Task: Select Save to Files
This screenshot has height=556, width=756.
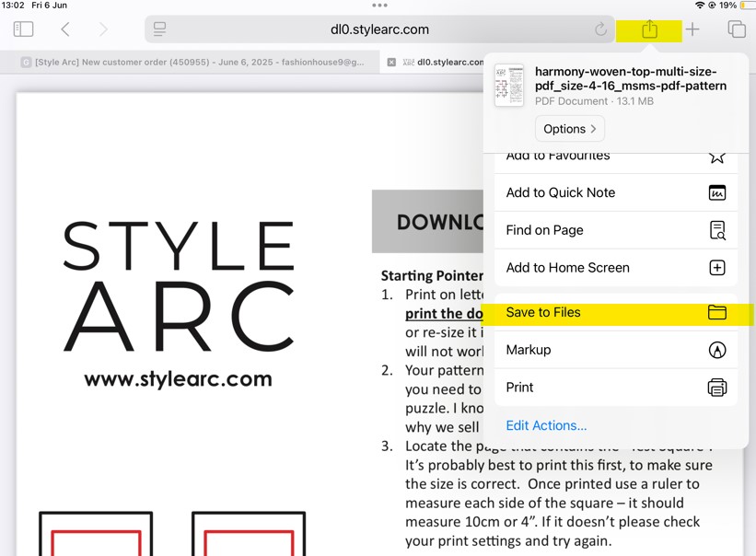Action: (x=616, y=312)
